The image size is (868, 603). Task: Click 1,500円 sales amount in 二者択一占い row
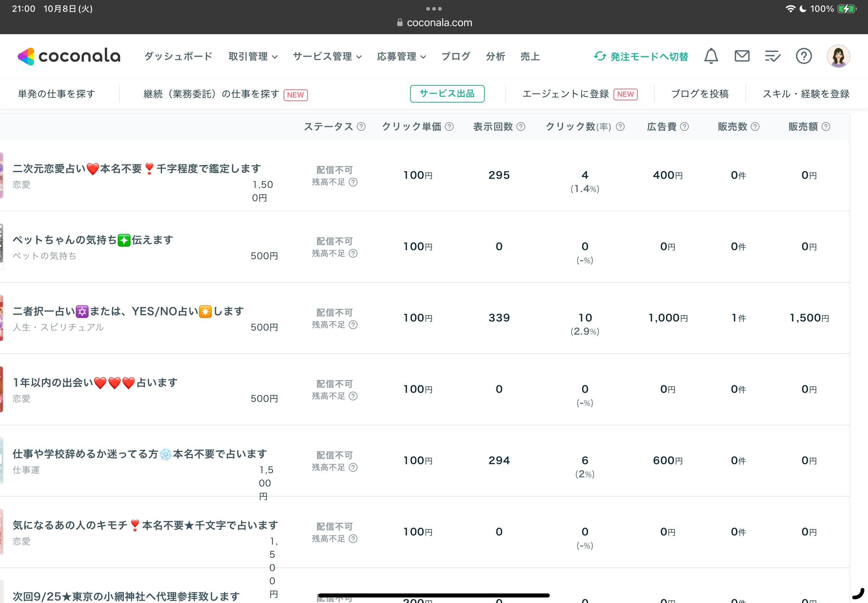pos(809,318)
